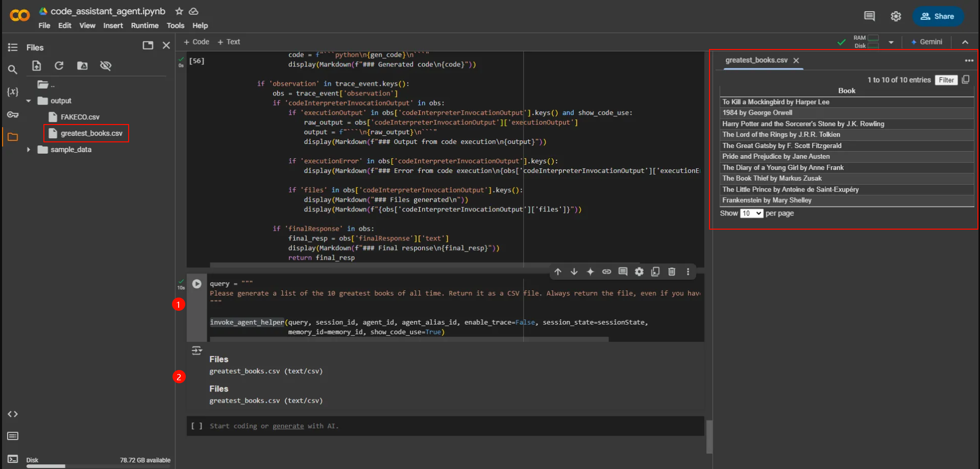The image size is (980, 469).
Task: Run the query cell
Action: pos(197,284)
